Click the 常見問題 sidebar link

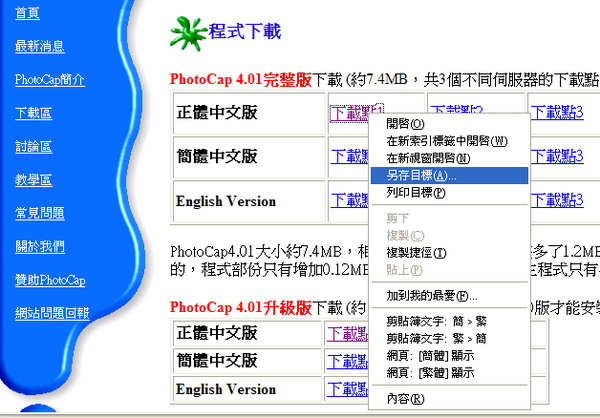[40, 213]
